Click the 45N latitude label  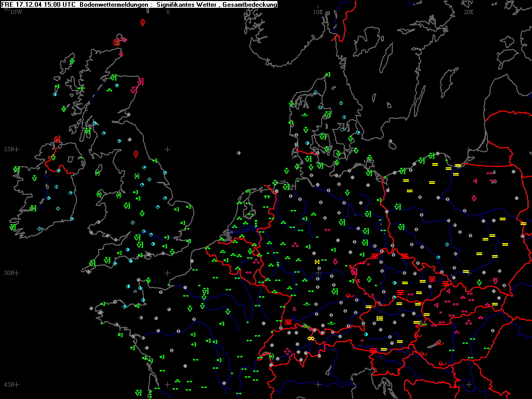coord(9,385)
